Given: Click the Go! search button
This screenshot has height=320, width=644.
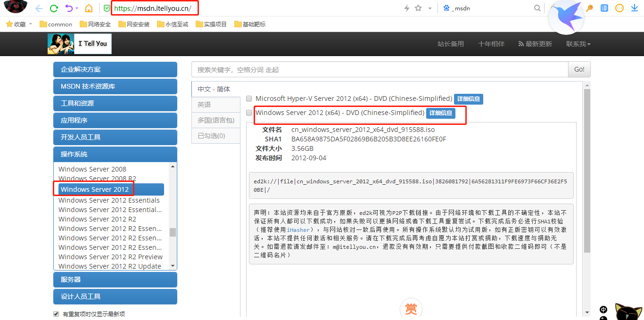Looking at the screenshot, I should point(579,69).
